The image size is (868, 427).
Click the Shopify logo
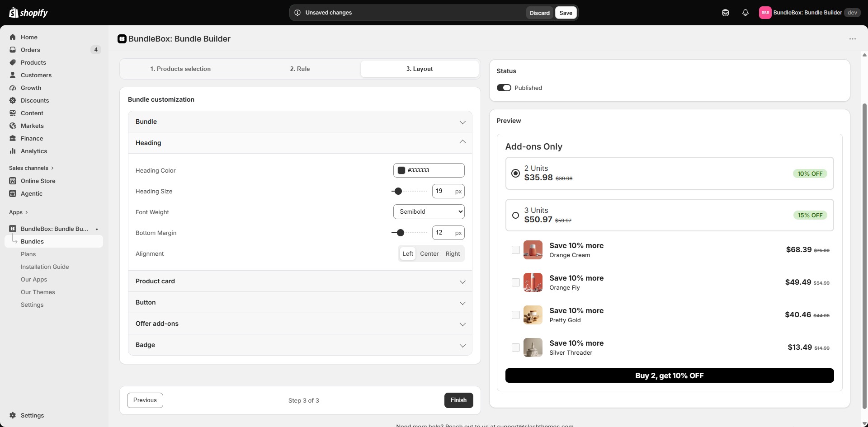(28, 13)
